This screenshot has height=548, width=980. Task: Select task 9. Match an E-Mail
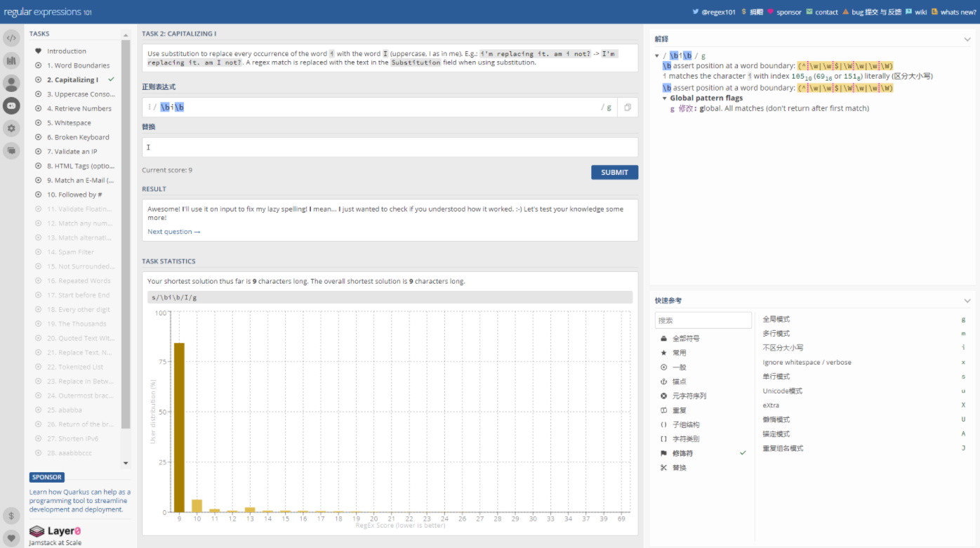pyautogui.click(x=80, y=181)
